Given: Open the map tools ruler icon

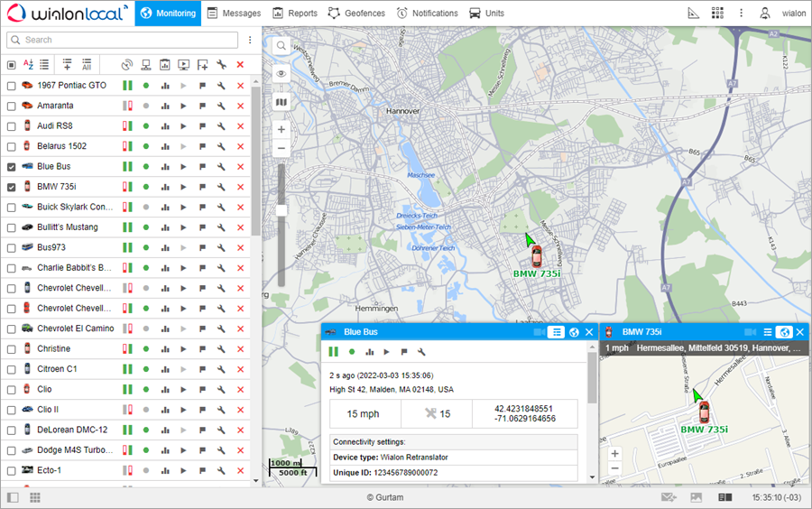Looking at the screenshot, I should [x=693, y=13].
